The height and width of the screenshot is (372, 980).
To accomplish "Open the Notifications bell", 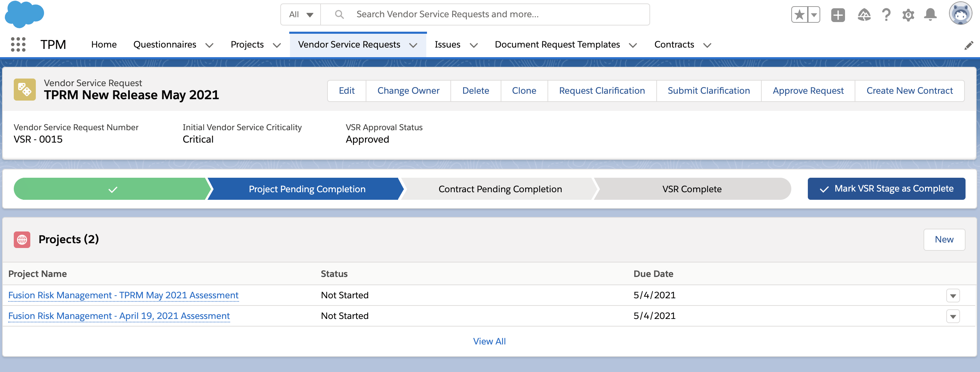I will click(930, 14).
